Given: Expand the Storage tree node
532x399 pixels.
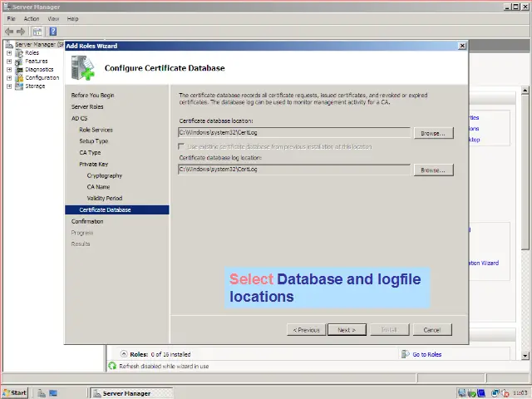Looking at the screenshot, I should [9, 86].
